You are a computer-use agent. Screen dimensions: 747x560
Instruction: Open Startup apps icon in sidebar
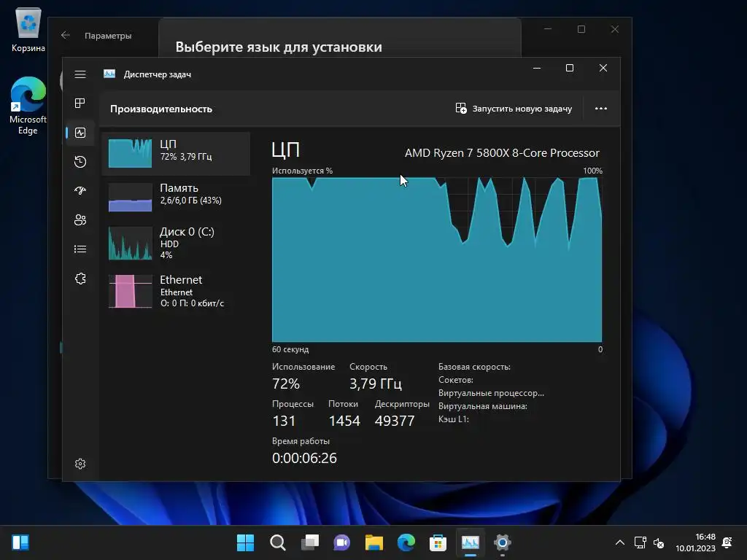pyautogui.click(x=80, y=191)
